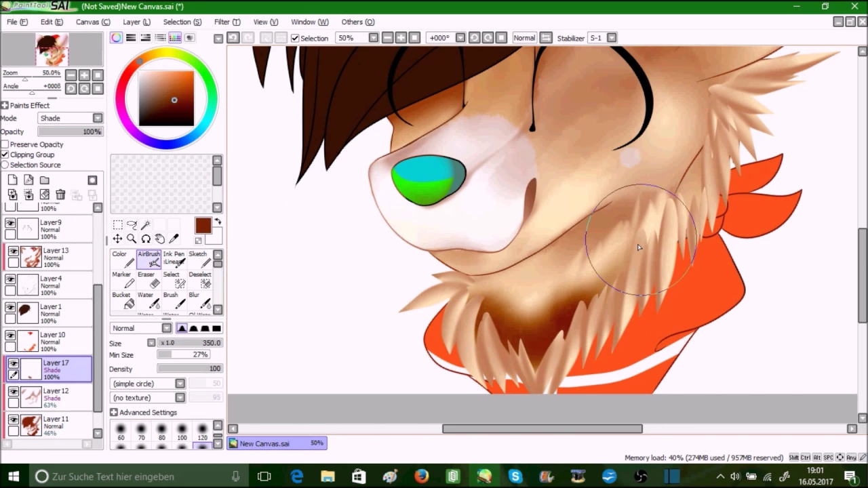Viewport: 868px width, 488px height.
Task: Open the Window menu
Action: [309, 22]
